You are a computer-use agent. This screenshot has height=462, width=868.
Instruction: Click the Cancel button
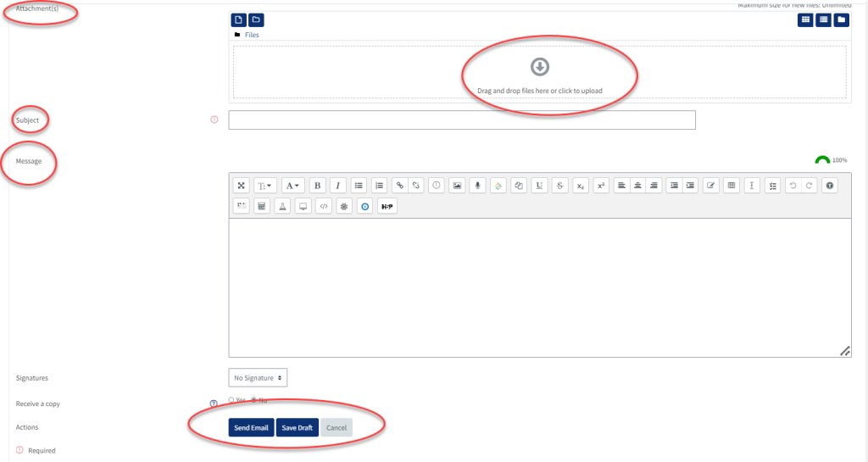(336, 428)
